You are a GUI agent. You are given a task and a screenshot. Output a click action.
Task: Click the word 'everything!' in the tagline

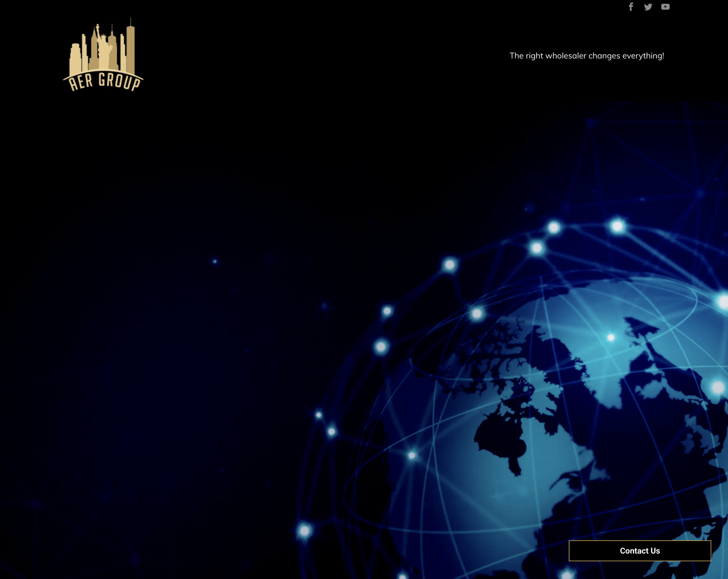point(643,56)
